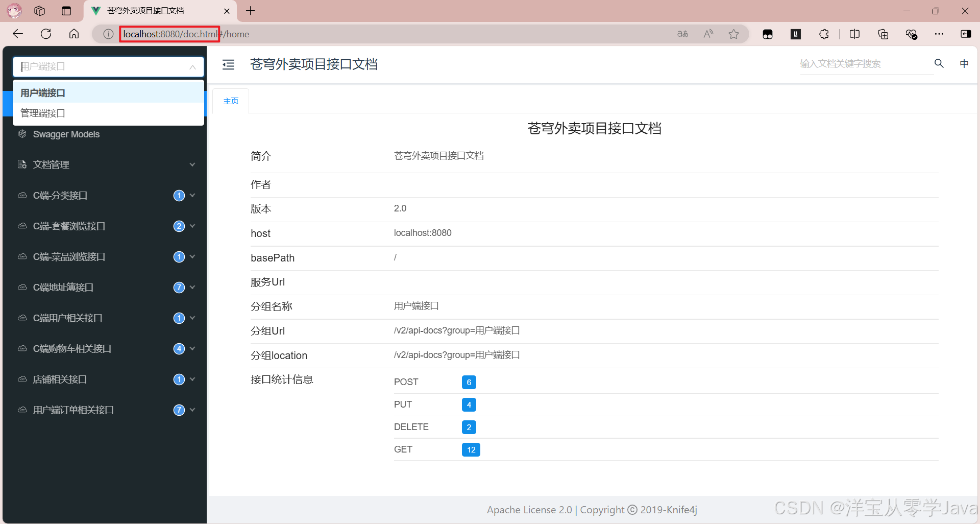Expand the C端-套餐浏览接口 group
This screenshot has height=524, width=980.
click(105, 226)
